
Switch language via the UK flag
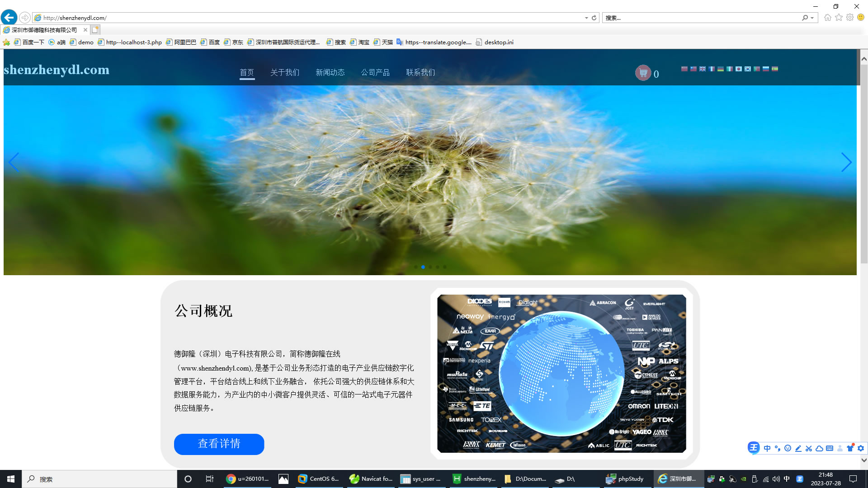point(703,69)
